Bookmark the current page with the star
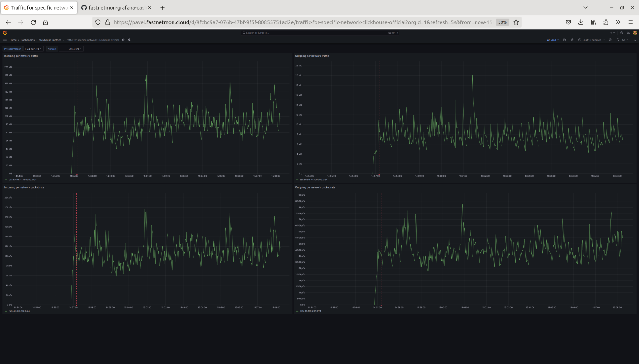The height and width of the screenshot is (364, 639). [x=516, y=22]
